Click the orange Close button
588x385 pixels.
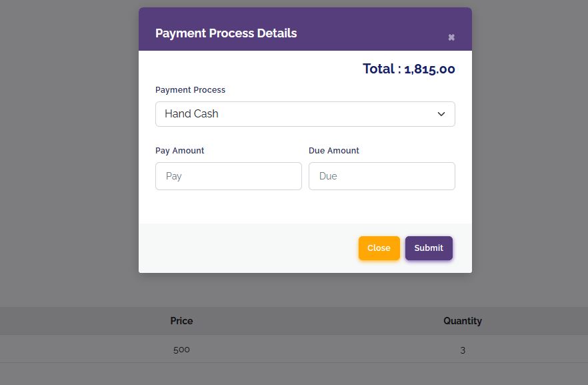coord(379,248)
